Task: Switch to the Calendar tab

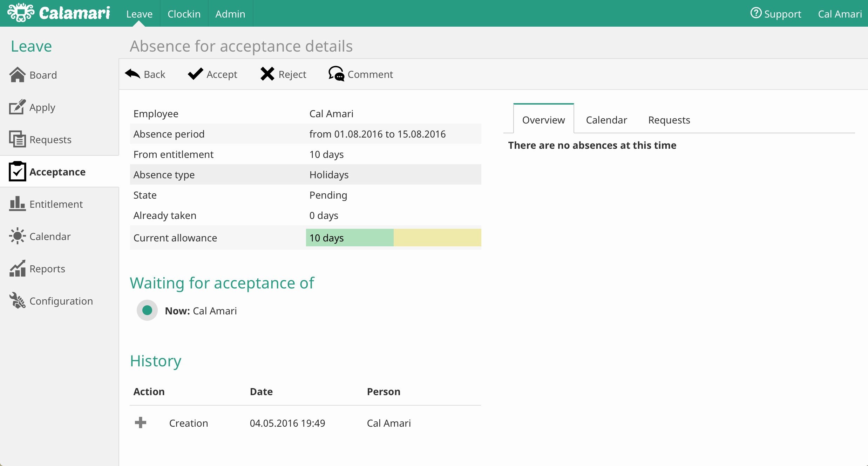Action: (x=606, y=120)
